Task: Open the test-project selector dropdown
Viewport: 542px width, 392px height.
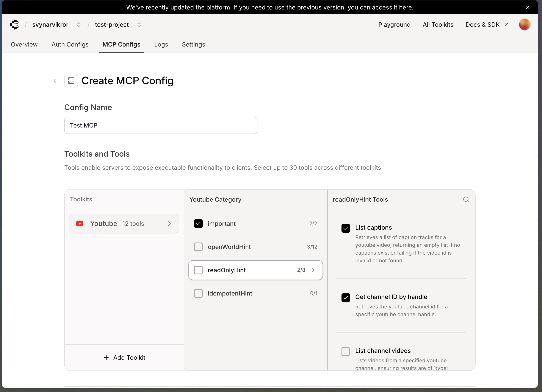Action: click(139, 25)
